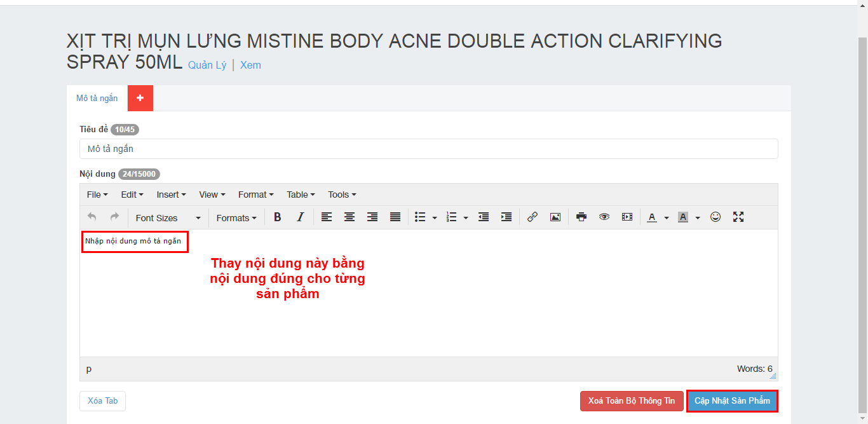Focus the Tiêu đề input field

(x=429, y=149)
